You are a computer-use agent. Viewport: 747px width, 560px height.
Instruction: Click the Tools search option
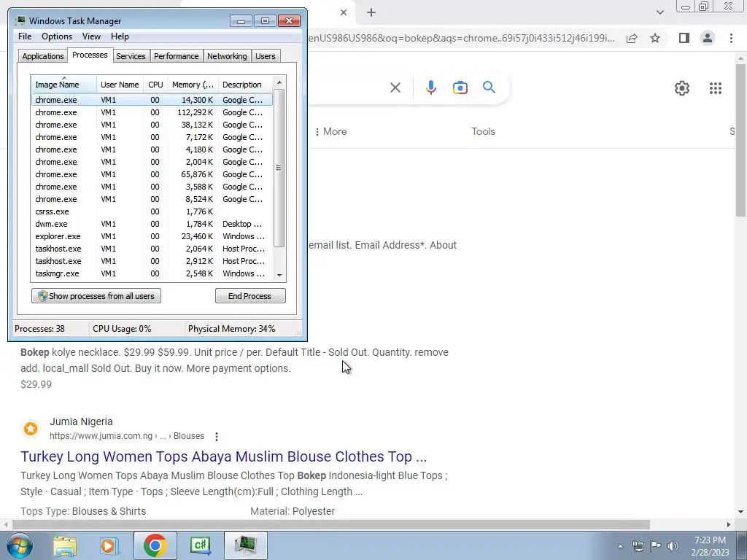pos(483,131)
